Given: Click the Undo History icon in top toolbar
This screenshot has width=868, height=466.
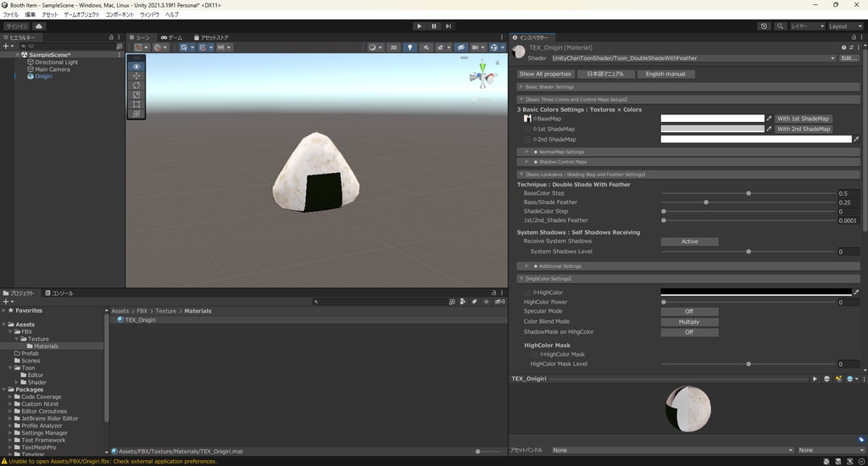Looking at the screenshot, I should coord(764,26).
